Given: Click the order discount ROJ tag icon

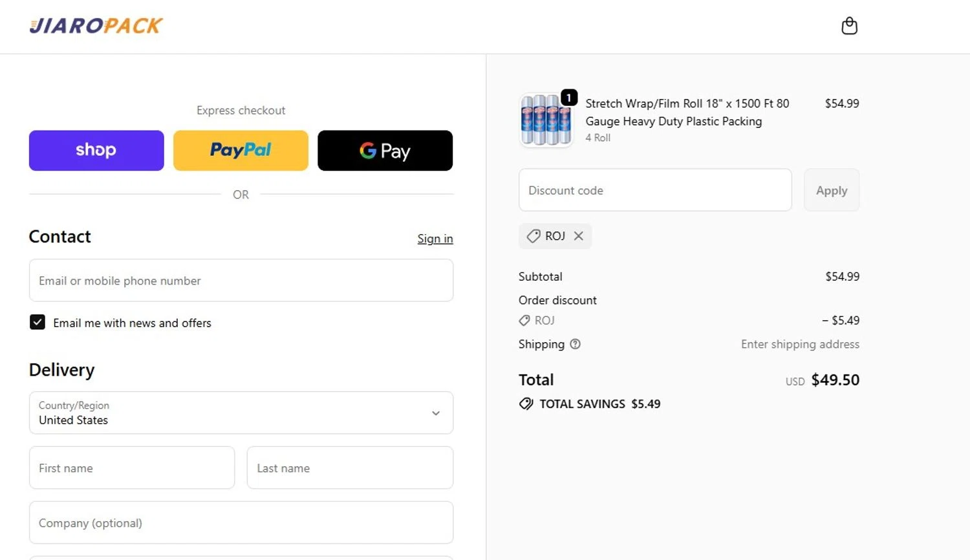Looking at the screenshot, I should [x=524, y=321].
